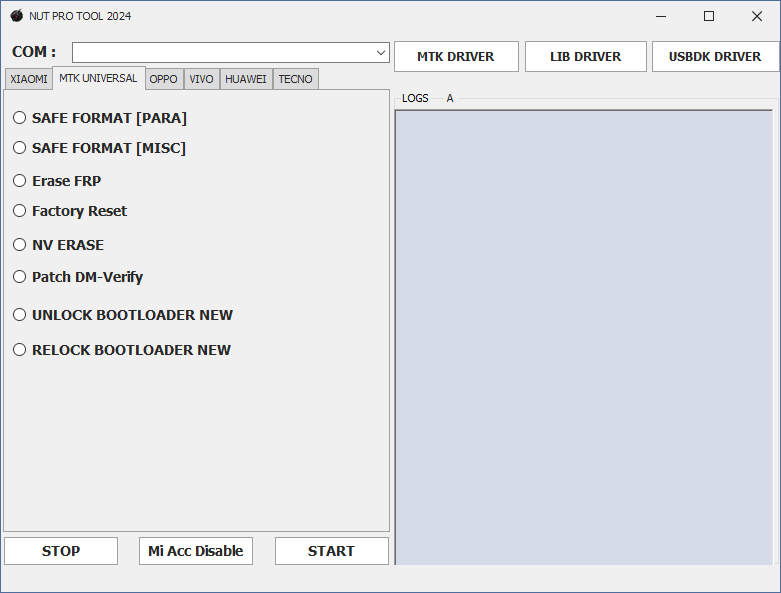This screenshot has height=593, width=781.
Task: Select the Factory Reset option
Action: (x=20, y=211)
